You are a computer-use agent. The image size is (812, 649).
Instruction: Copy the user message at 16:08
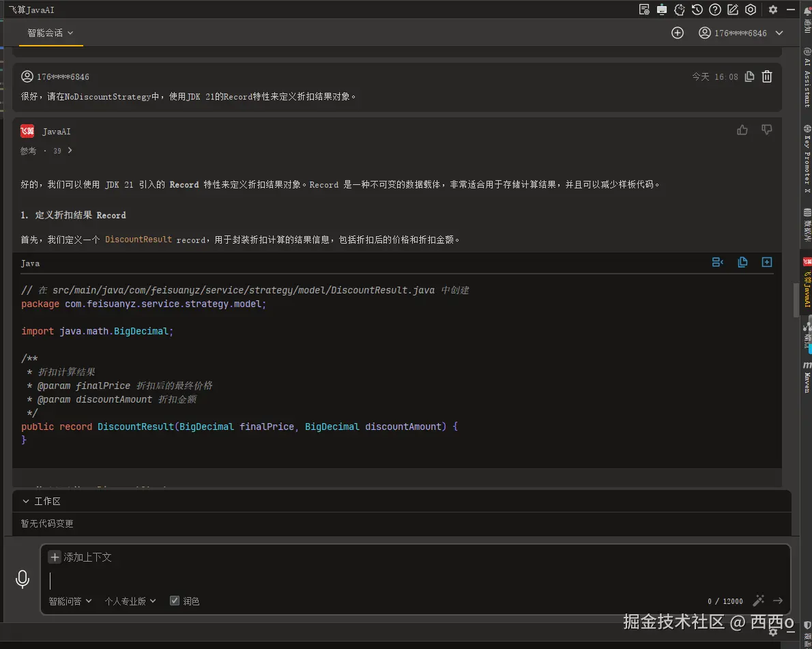(x=749, y=76)
